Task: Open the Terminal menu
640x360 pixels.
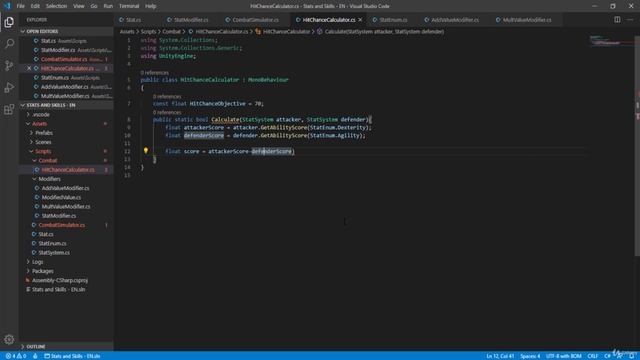Action: 129,6
